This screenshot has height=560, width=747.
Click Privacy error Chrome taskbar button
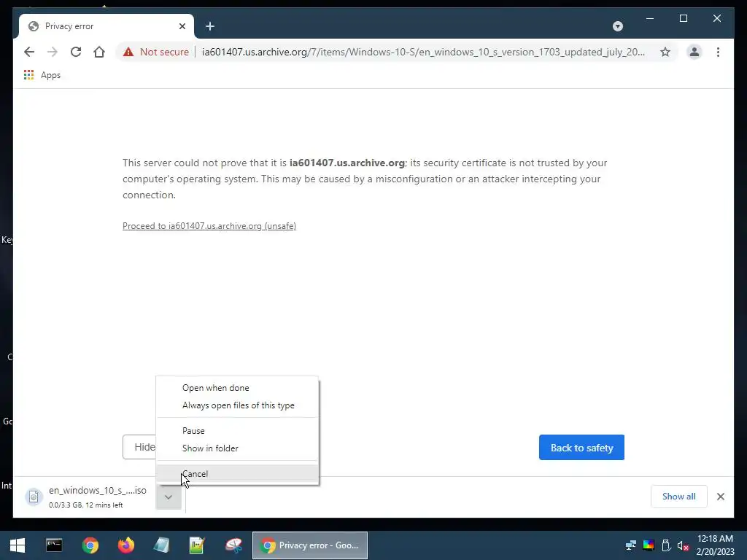click(x=309, y=545)
